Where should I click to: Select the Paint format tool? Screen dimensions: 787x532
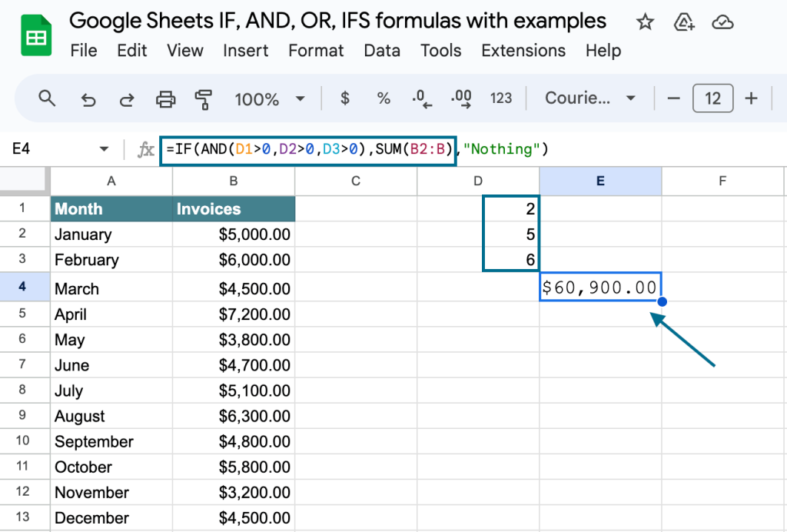point(204,98)
